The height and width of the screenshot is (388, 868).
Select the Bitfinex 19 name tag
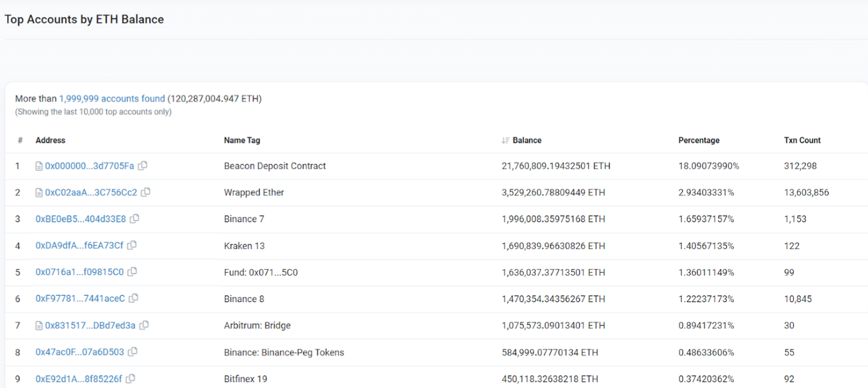coord(246,379)
